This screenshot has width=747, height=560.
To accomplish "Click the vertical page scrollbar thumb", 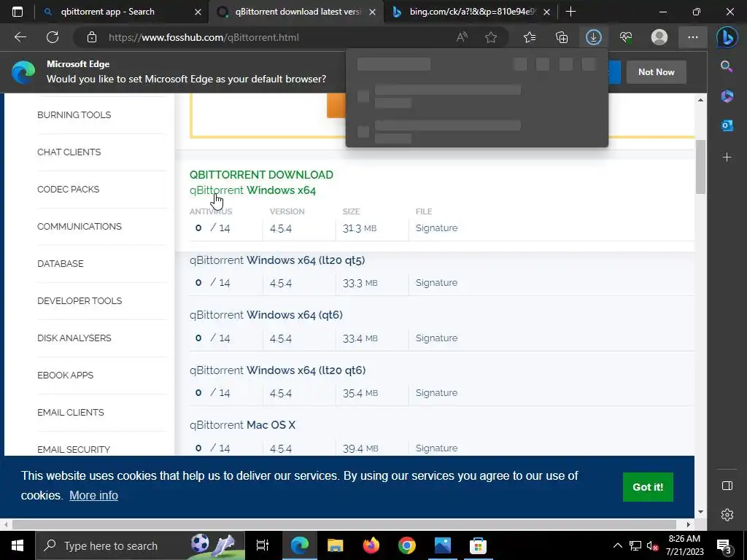I will point(700,167).
